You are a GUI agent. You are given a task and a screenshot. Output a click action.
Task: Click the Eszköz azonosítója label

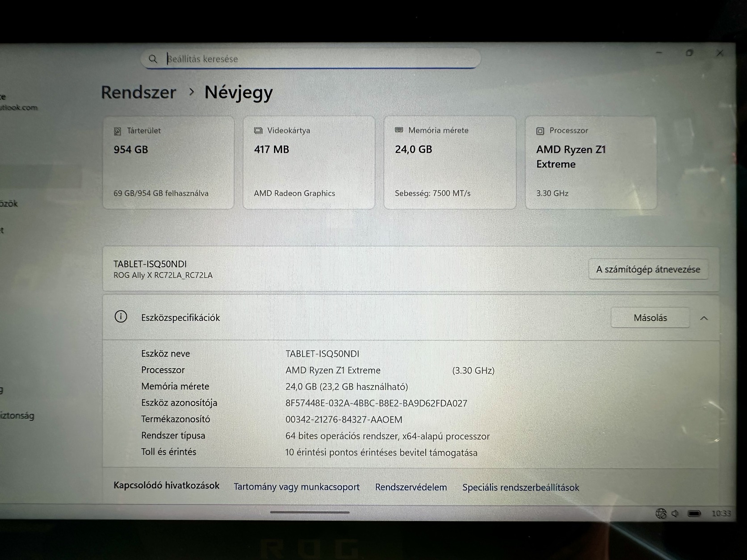pos(179,403)
